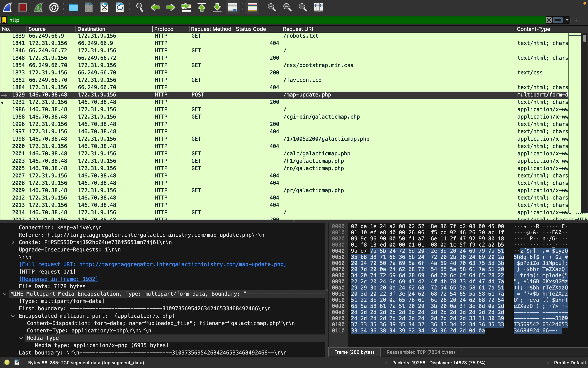The image size is (588, 368).
Task: Go back in packet history arrow
Action: click(x=155, y=7)
